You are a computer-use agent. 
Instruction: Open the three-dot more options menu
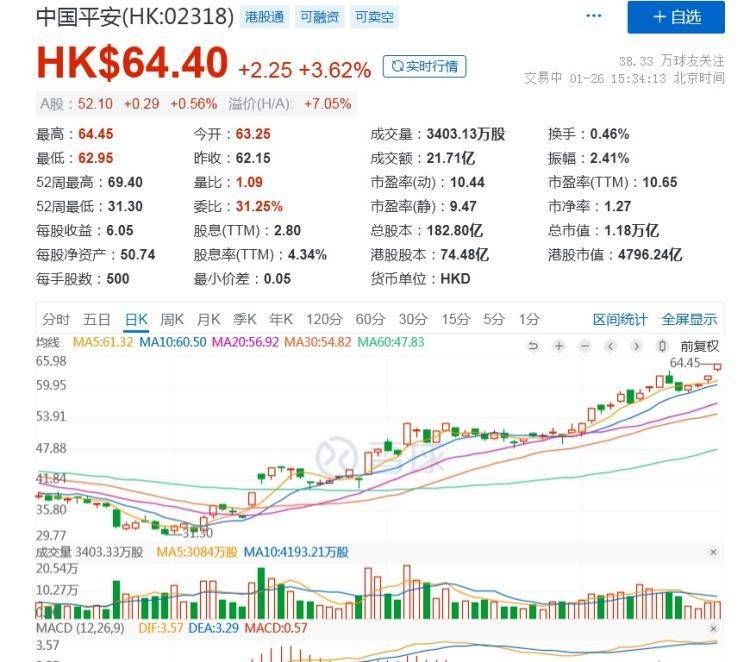594,16
